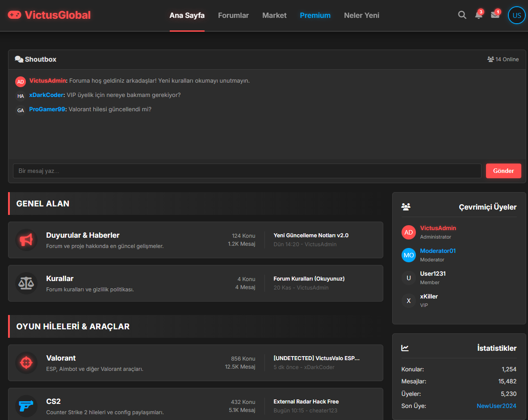This screenshot has width=528, height=420.
Task: Open 'External Radar Hack Free' thread
Action: [306, 402]
